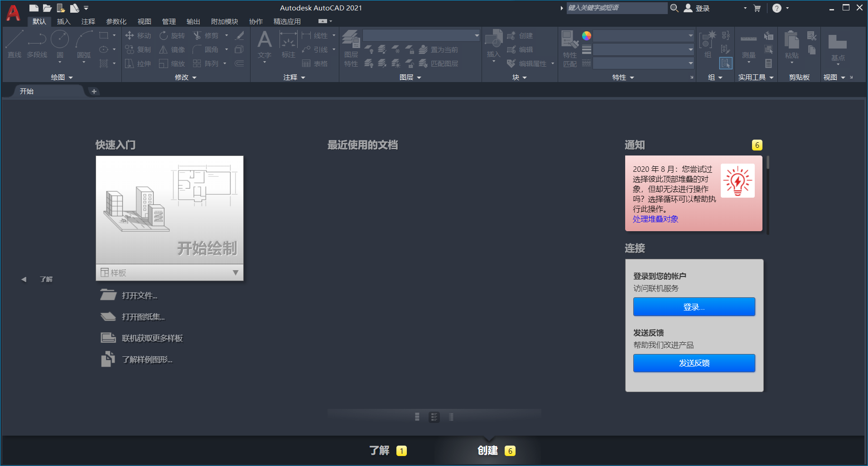
Task: Switch to the 视图 ribbon tab
Action: coord(145,21)
